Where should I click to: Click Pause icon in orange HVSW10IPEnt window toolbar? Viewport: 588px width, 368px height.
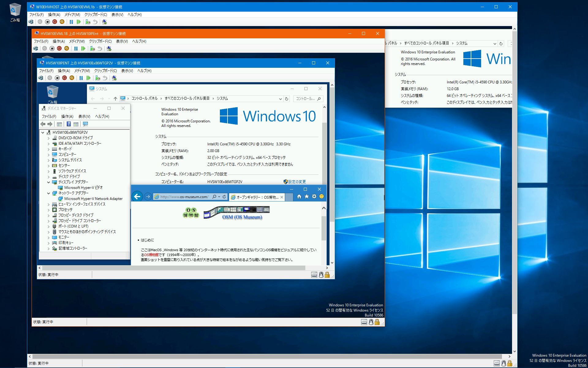(x=76, y=48)
